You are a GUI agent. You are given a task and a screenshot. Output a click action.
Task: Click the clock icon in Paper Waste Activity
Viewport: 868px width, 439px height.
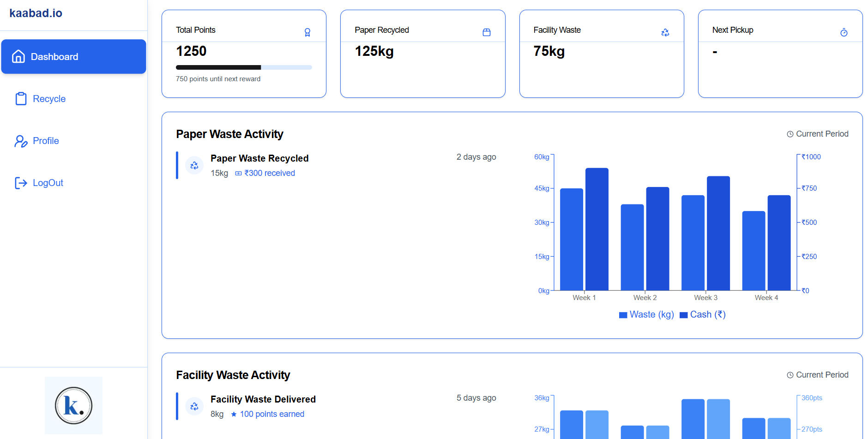(790, 134)
